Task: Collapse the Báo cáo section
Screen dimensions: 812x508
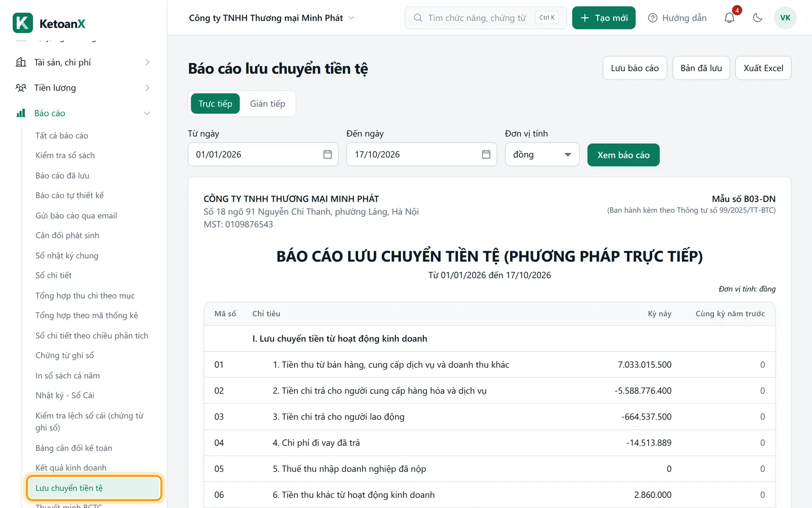Action: point(147,113)
